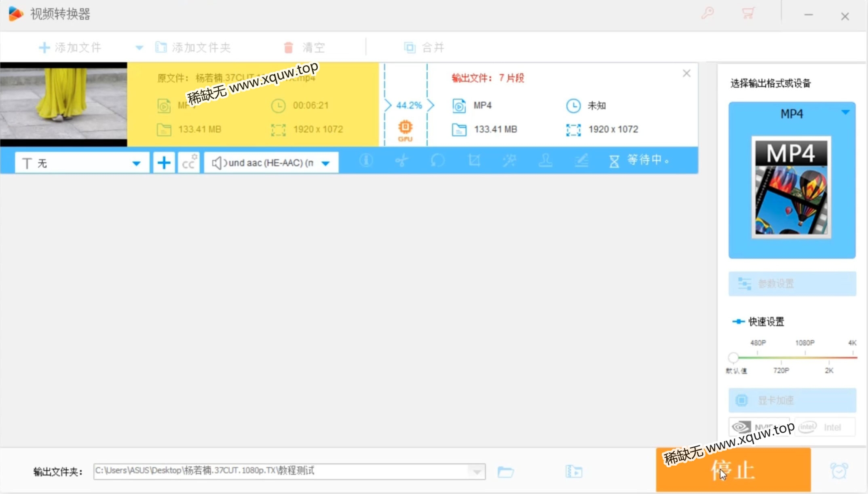The height and width of the screenshot is (494, 868).
Task: Click the orange Stop (停止) button
Action: [733, 470]
